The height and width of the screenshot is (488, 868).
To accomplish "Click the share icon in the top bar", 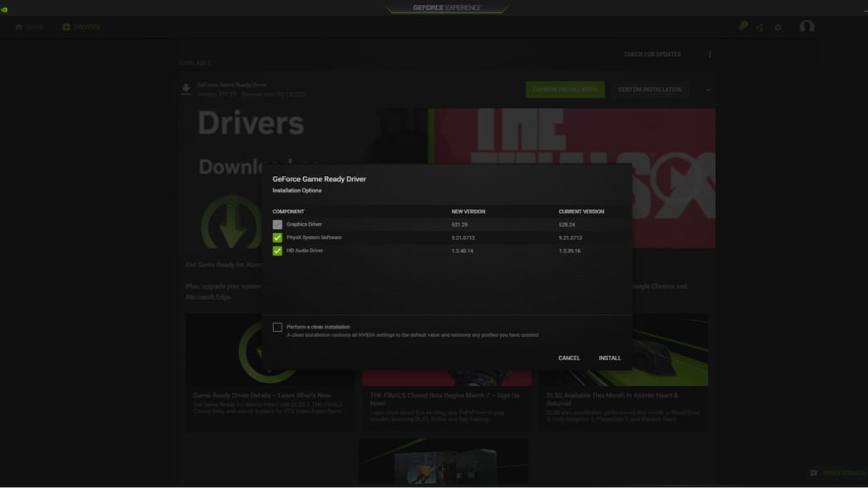I will (x=758, y=26).
